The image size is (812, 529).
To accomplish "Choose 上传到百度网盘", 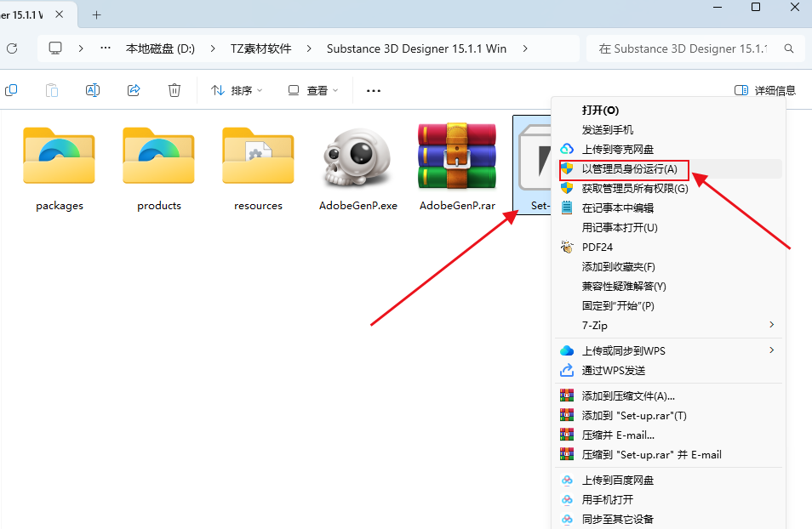I will (x=668, y=481).
